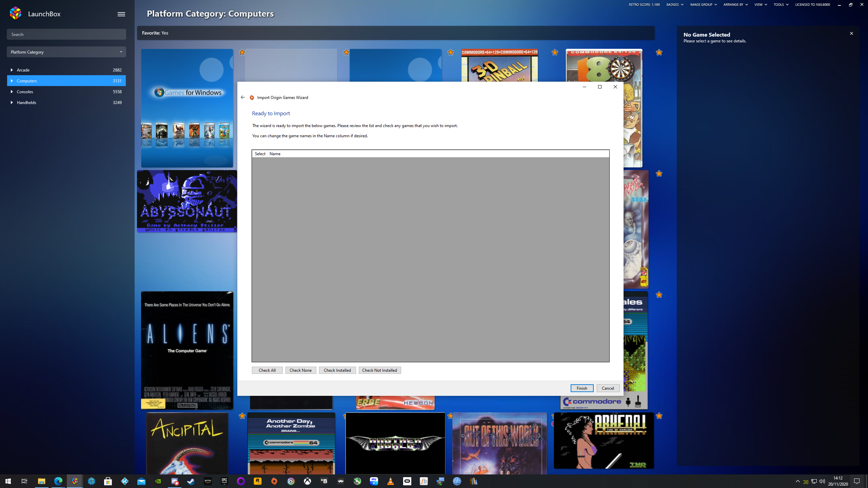The width and height of the screenshot is (868, 488).
Task: Open the Image Group dropdown menu
Action: tap(703, 4)
